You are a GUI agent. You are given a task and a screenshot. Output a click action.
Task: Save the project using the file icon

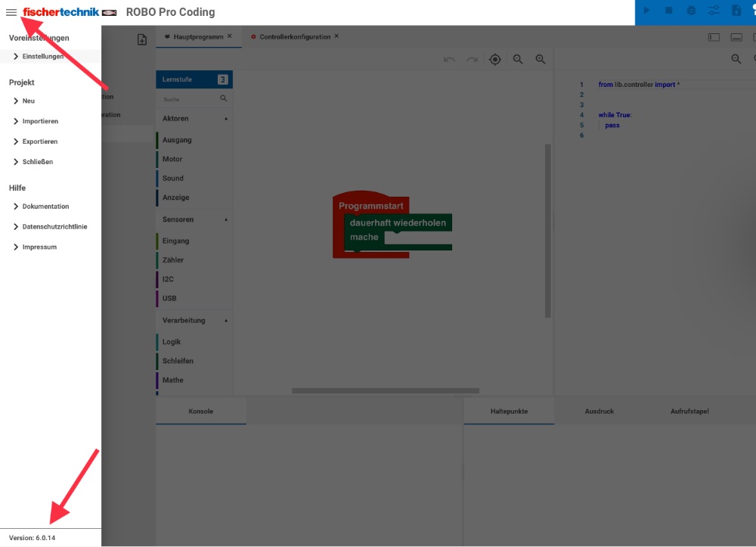pos(735,11)
